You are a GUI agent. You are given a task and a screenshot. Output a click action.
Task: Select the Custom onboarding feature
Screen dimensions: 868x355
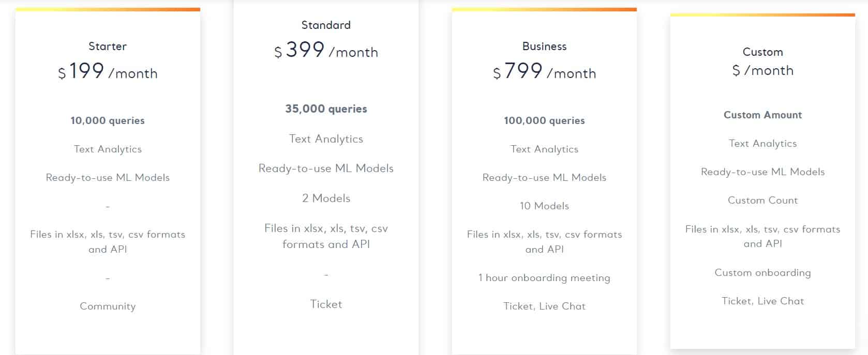(x=762, y=273)
